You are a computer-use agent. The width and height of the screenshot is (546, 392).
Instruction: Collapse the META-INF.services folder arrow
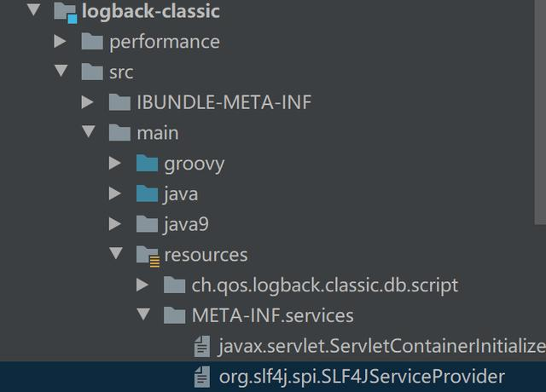pos(143,314)
